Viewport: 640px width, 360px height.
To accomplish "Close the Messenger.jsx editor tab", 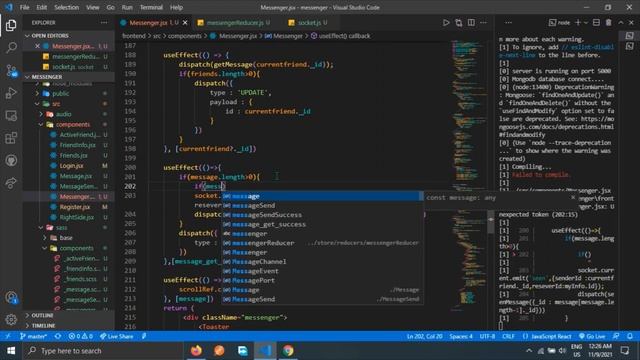I will pos(185,23).
